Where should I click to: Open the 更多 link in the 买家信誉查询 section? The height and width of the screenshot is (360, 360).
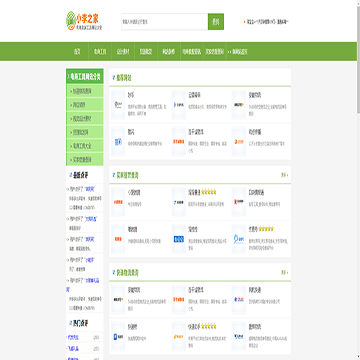[284, 175]
